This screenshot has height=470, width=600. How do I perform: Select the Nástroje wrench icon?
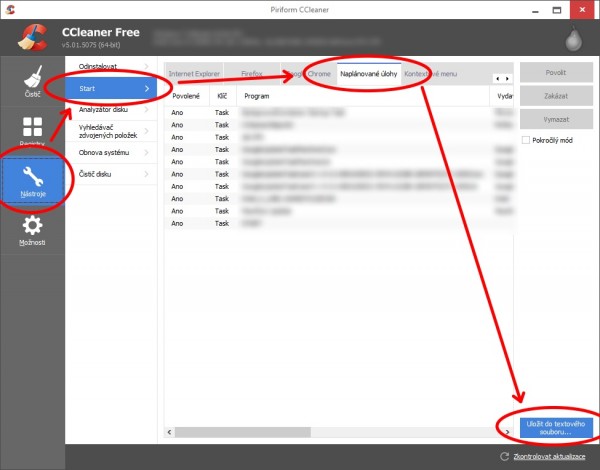(x=32, y=181)
